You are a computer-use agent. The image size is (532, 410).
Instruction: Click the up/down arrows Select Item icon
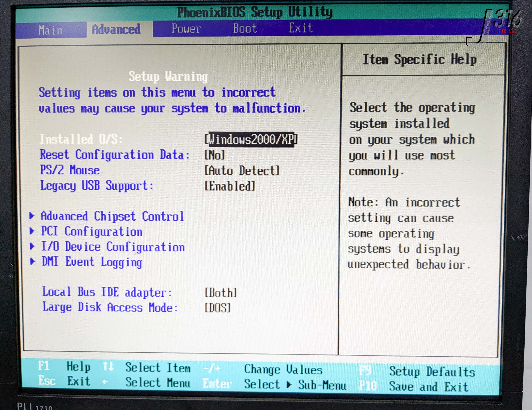click(108, 366)
